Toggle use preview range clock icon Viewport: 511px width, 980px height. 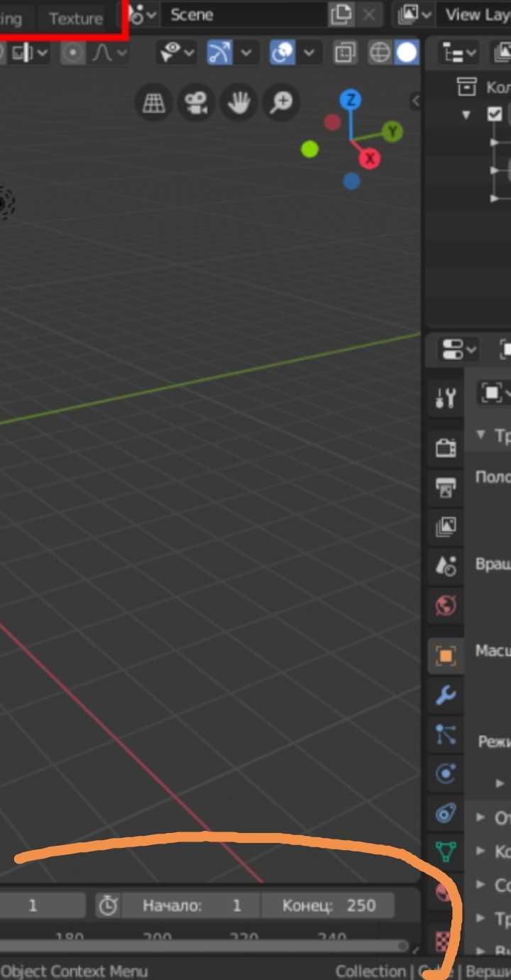107,905
